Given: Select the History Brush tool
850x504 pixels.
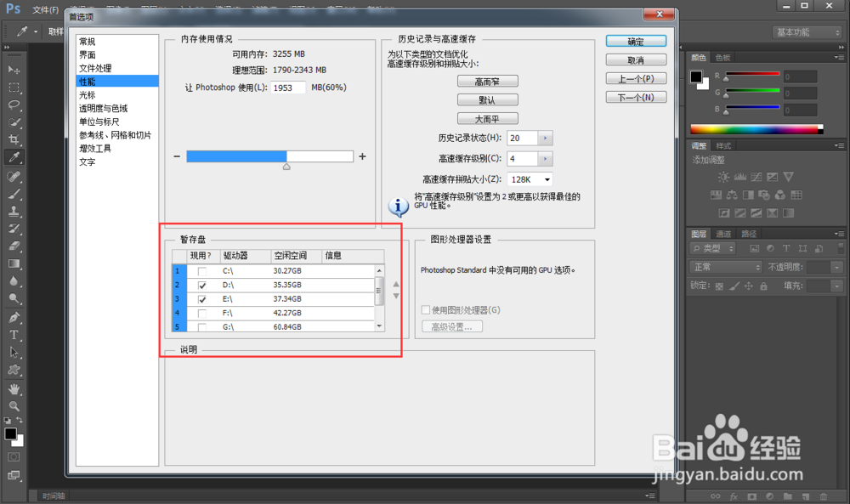Looking at the screenshot, I should pyautogui.click(x=14, y=228).
